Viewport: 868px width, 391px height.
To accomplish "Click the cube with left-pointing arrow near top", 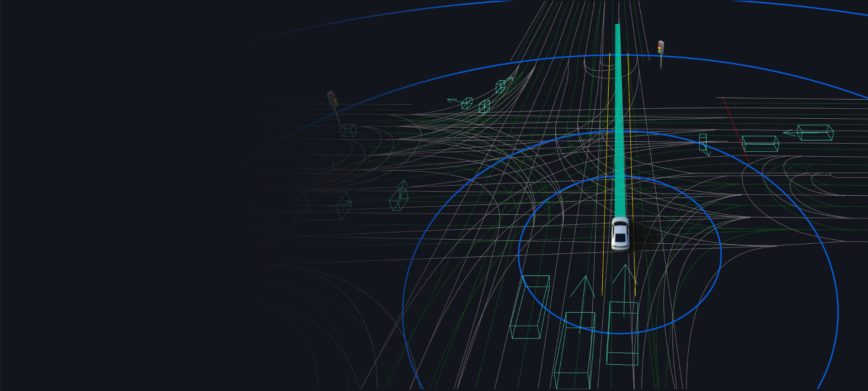I will pyautogui.click(x=467, y=104).
